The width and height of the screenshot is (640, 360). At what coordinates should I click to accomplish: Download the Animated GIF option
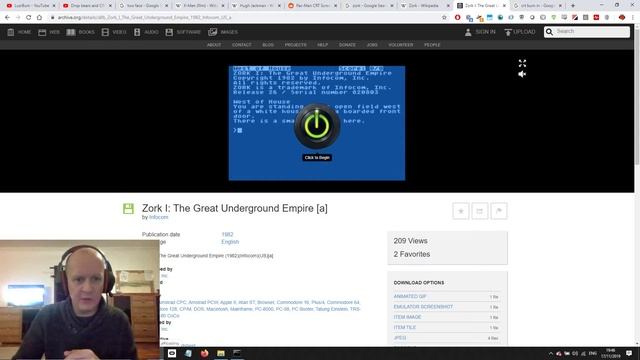(410, 296)
